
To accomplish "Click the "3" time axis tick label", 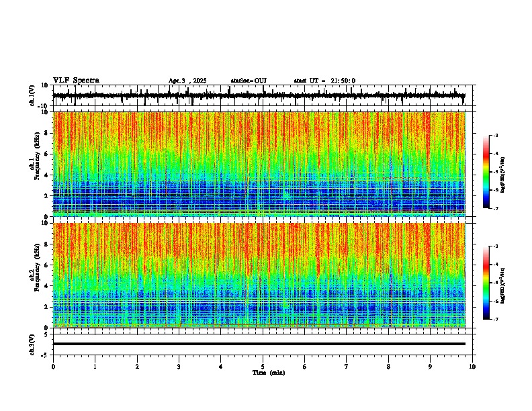I will 179,367.
